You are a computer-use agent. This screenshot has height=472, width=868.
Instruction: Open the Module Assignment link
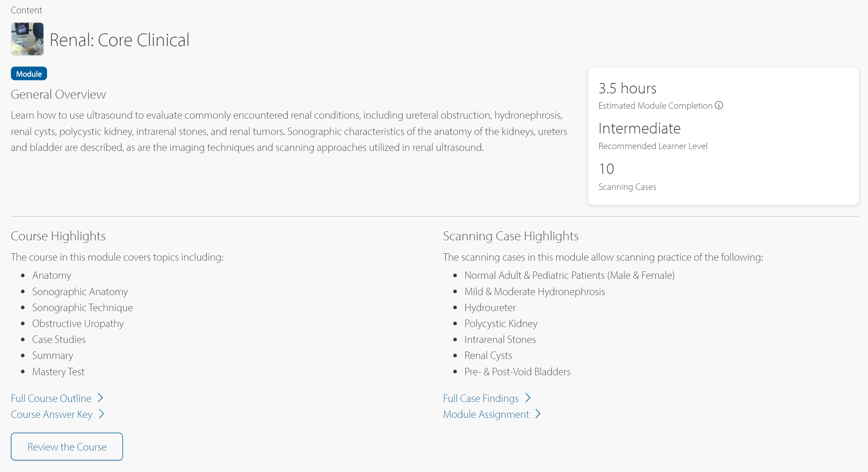click(486, 414)
